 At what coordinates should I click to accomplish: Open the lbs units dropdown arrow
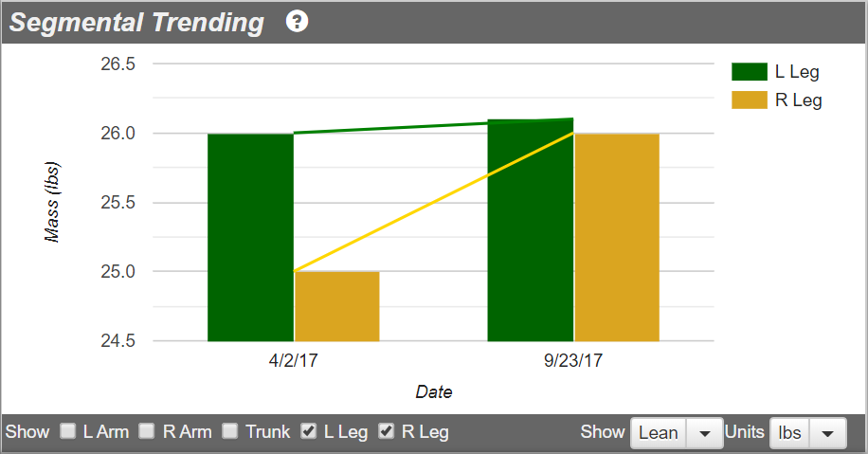[827, 433]
